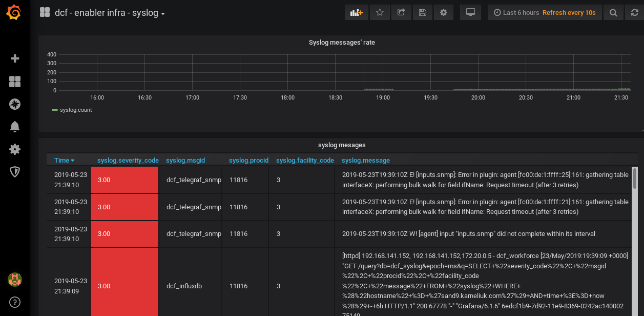Open the dashboard title dropdown
Viewport: 644px width, 316px height.
pyautogui.click(x=110, y=13)
